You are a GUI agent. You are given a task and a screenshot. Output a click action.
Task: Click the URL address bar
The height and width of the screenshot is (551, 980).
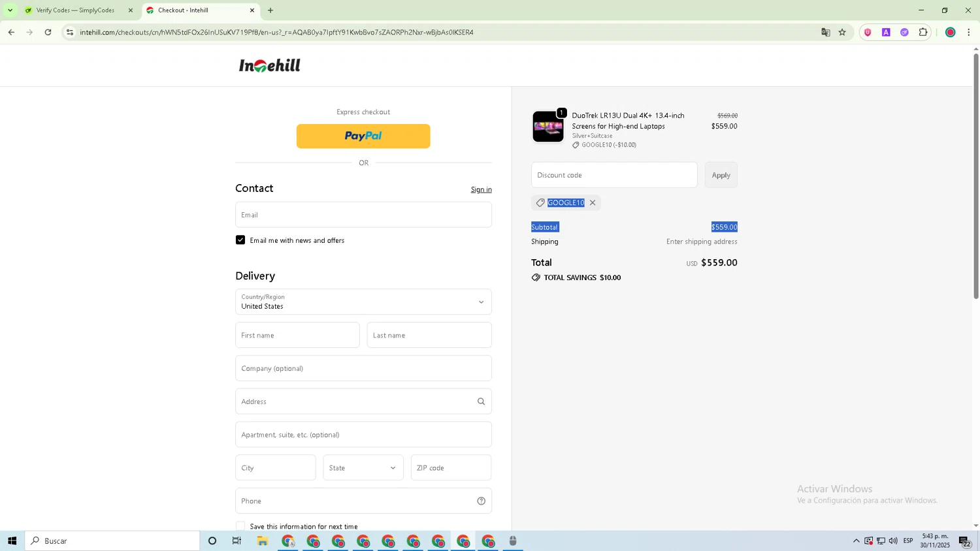pyautogui.click(x=444, y=32)
